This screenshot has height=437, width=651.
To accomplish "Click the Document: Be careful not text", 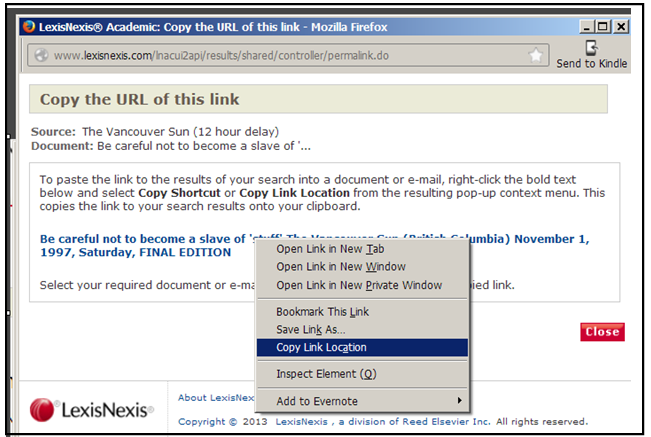I will tap(171, 146).
